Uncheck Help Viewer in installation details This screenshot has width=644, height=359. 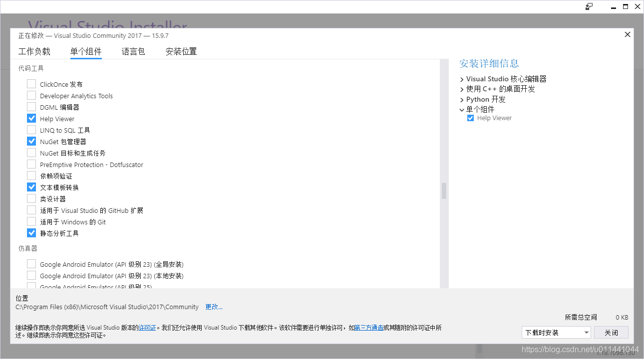(x=470, y=118)
